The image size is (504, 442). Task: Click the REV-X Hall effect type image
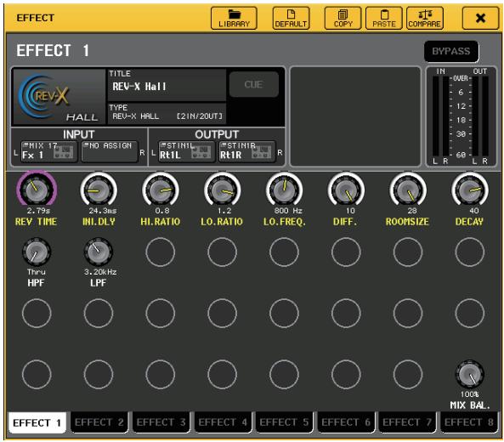(x=59, y=97)
